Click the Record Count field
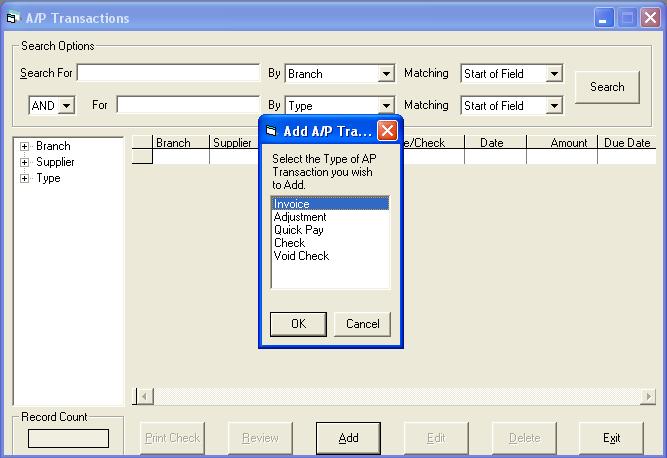Screen dimensions: 667x458 click(68, 438)
